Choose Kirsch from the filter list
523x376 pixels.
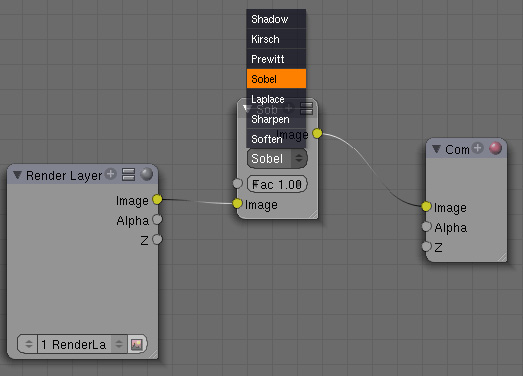[276, 39]
